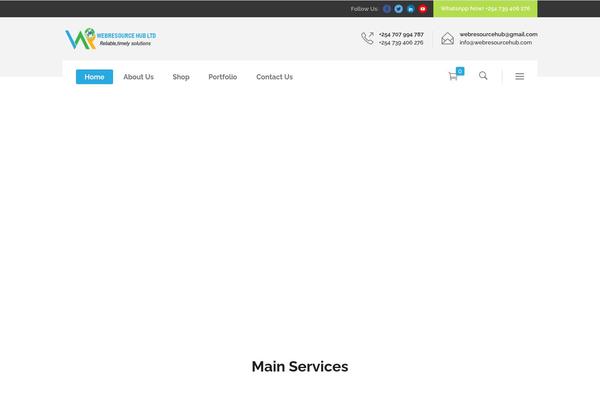
Task: Click the Webresource Hub logo
Action: pyautogui.click(x=111, y=39)
